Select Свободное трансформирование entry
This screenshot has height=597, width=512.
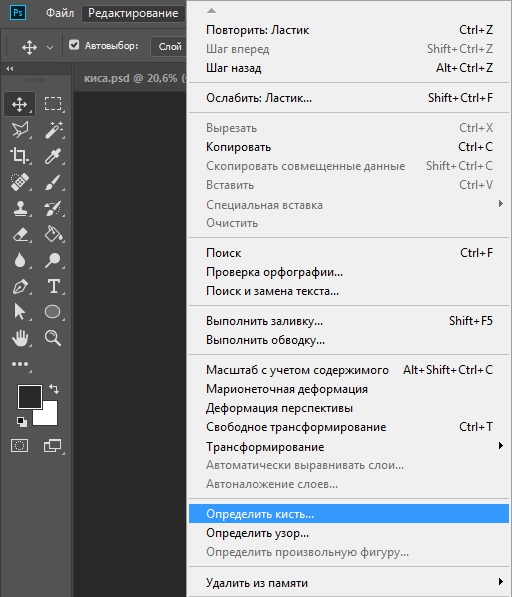click(349, 427)
